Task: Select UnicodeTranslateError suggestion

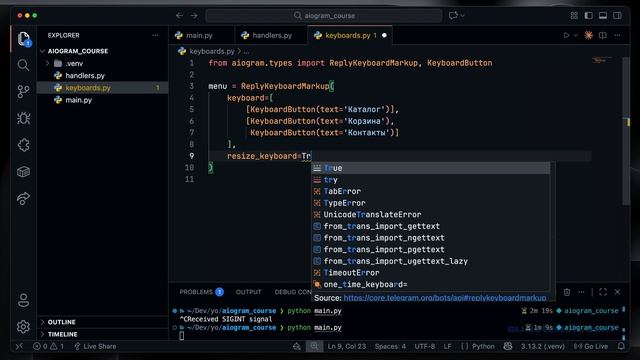Action: tap(431, 215)
